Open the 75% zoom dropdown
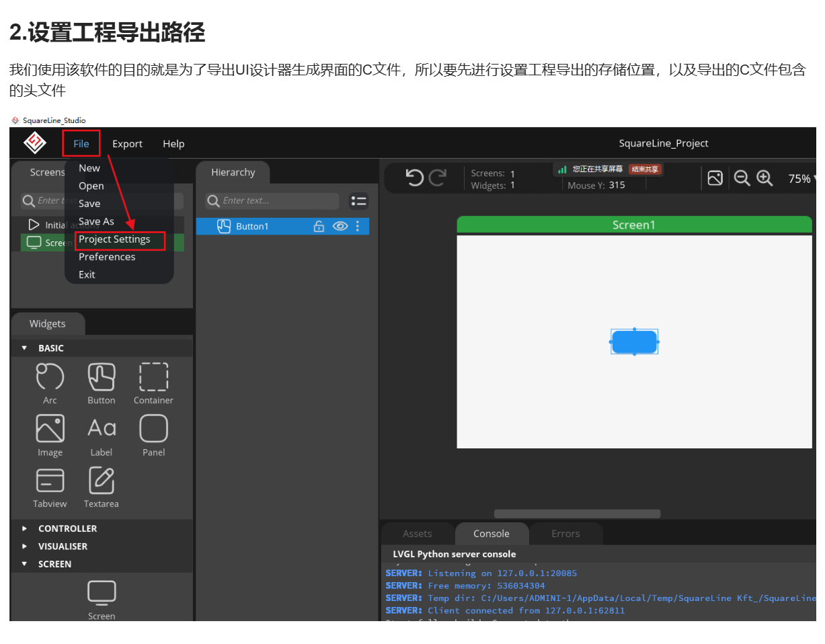Screen dimensions: 825x644 802,179
